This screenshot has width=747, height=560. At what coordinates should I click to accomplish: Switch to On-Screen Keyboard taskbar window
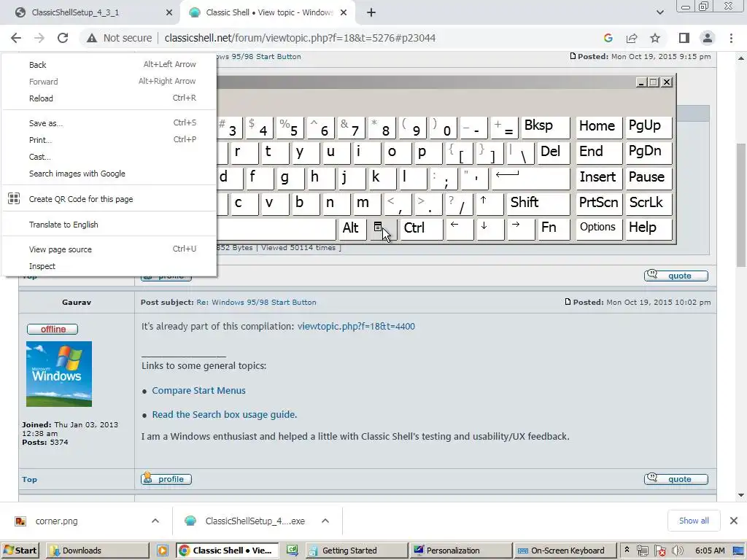click(x=565, y=551)
